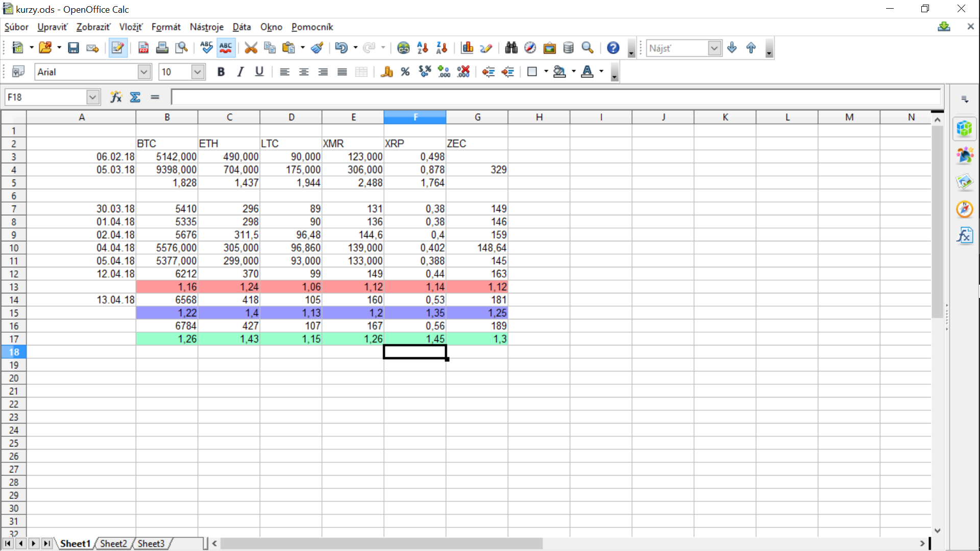This screenshot has width=980, height=551.
Task: Toggle Bold formatting
Action: pos(220,72)
